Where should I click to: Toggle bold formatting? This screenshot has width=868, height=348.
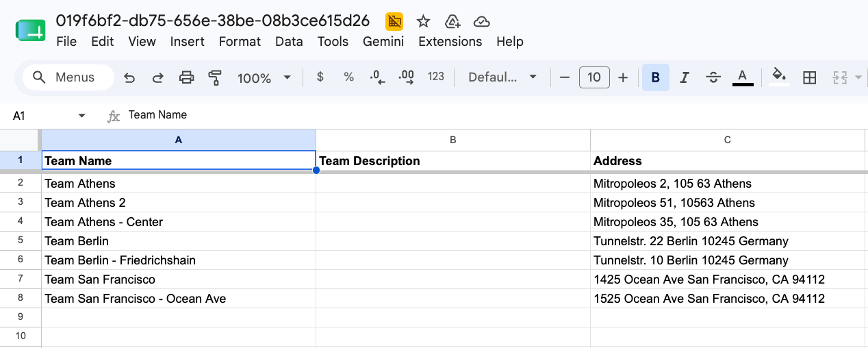pos(656,77)
